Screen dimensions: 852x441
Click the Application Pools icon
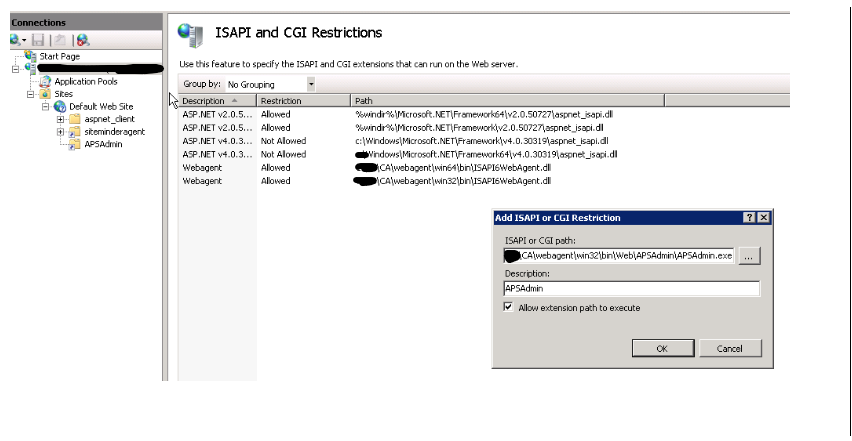point(46,81)
